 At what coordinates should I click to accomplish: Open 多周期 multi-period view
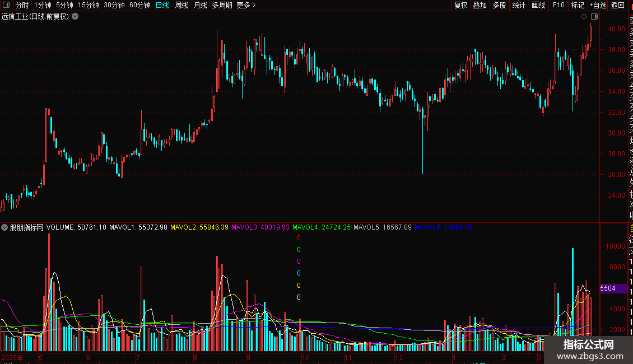tap(222, 5)
